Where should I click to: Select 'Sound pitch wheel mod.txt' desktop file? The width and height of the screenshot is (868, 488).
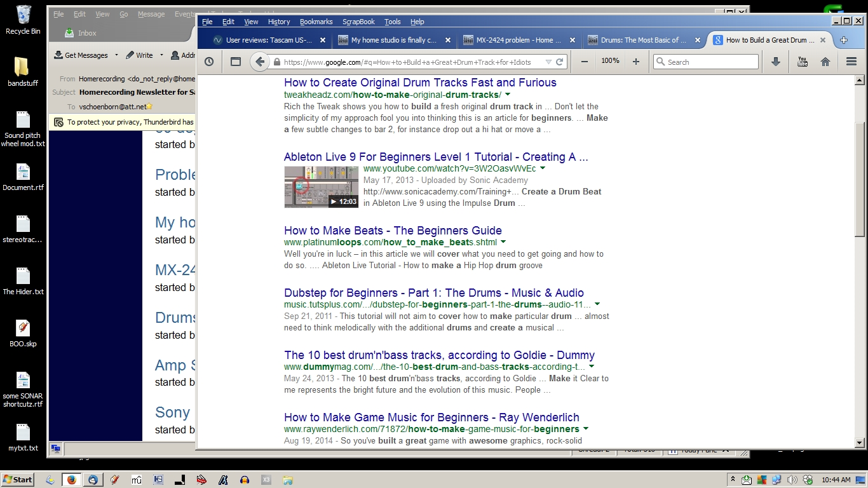click(x=23, y=130)
